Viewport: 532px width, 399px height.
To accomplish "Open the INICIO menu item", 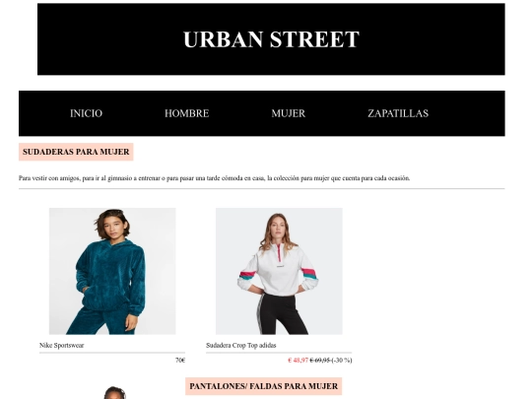I will (x=86, y=113).
